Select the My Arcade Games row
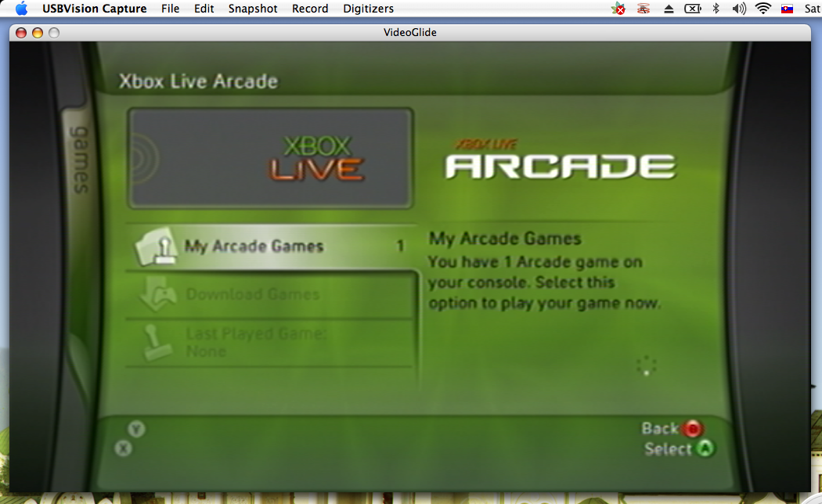The image size is (822, 504). [x=272, y=247]
